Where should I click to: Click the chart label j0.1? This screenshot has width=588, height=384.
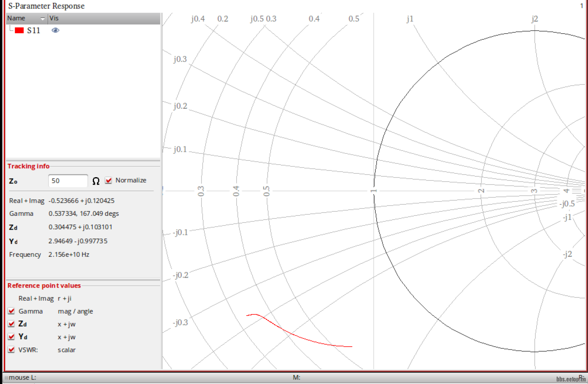point(180,149)
